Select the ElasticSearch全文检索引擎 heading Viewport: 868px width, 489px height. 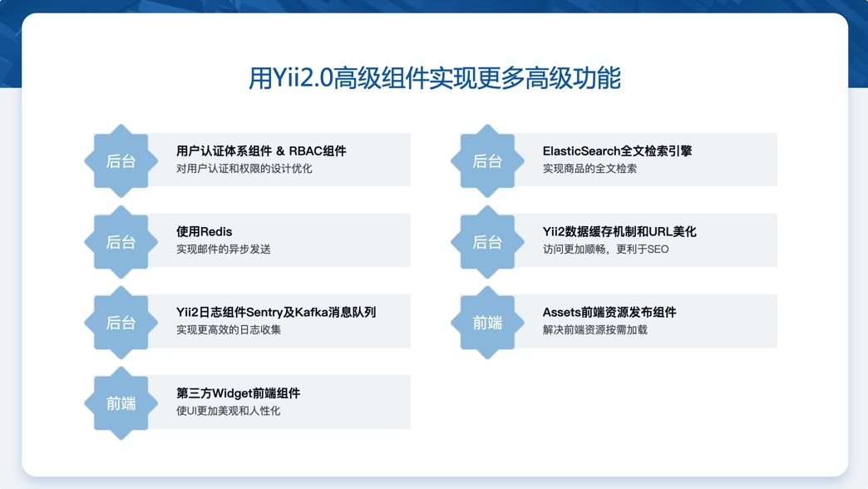click(617, 151)
